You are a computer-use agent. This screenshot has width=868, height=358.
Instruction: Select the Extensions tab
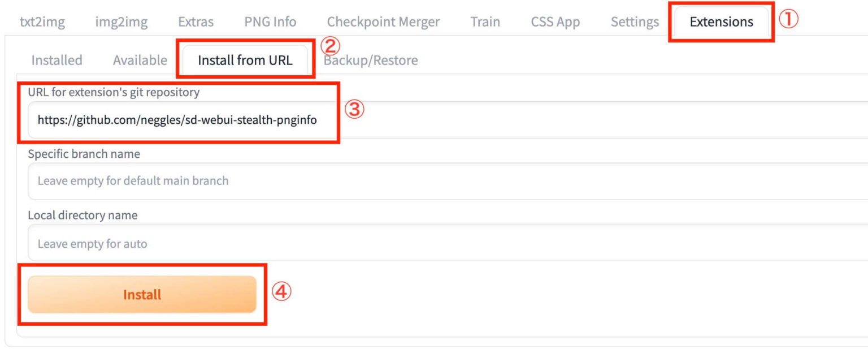pos(721,22)
